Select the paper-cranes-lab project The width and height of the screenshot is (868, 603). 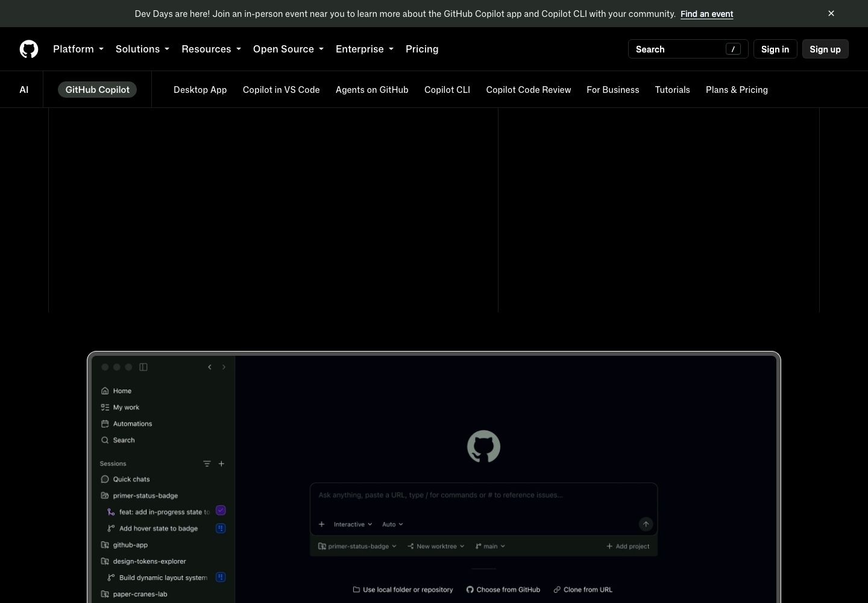point(134,594)
